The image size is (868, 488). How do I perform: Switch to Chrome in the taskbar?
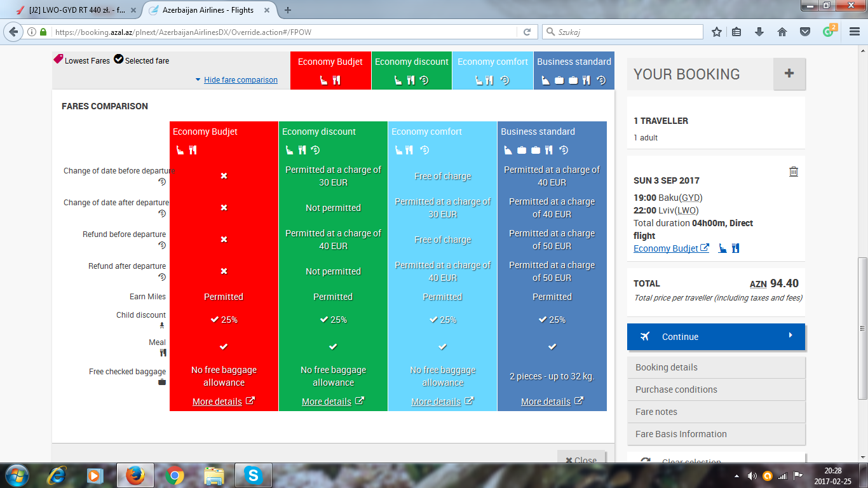click(x=175, y=475)
